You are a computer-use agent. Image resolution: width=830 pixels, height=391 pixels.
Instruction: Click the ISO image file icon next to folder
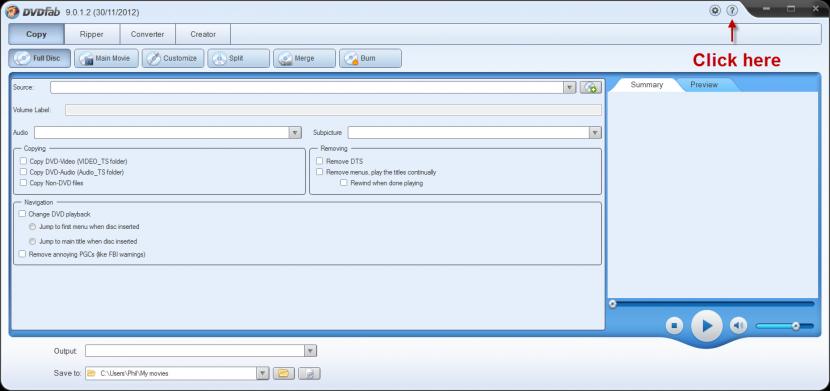(309, 374)
